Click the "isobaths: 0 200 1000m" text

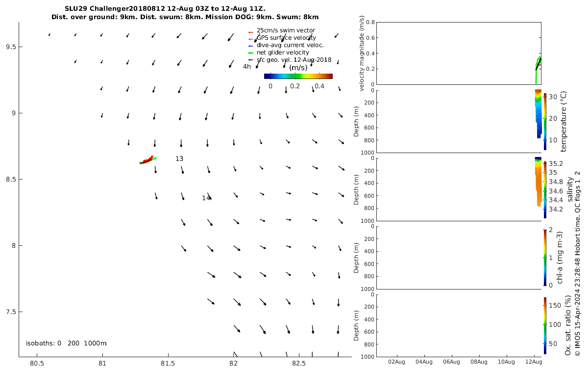66,343
